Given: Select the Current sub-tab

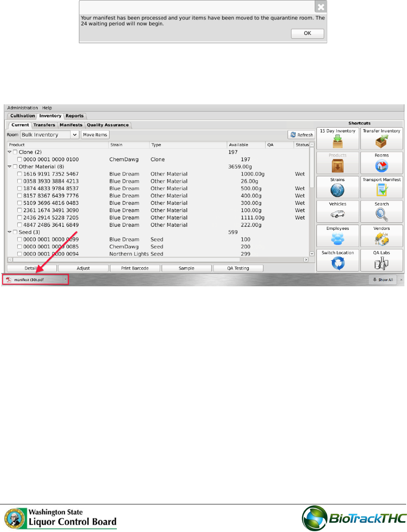Looking at the screenshot, I should tap(19, 125).
